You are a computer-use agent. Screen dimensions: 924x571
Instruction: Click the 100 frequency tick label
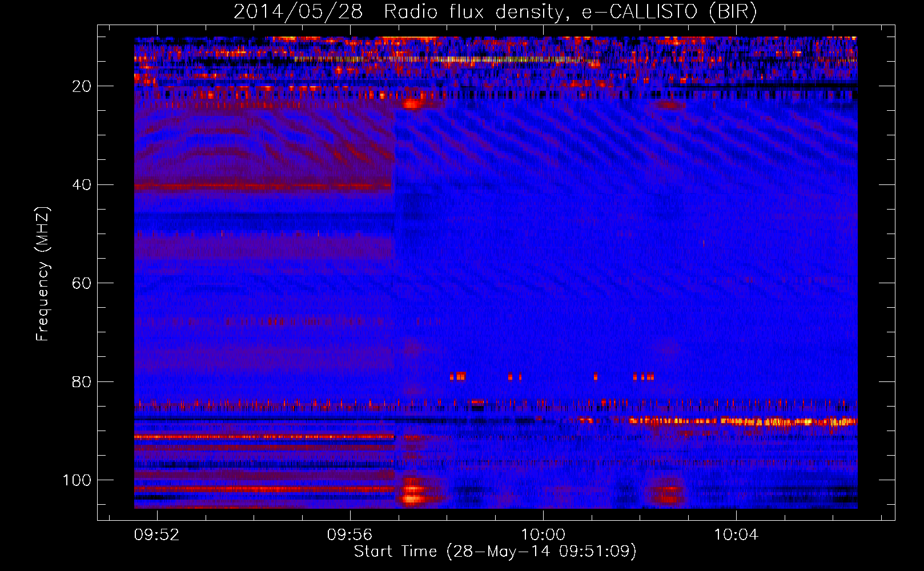pyautogui.click(x=77, y=480)
